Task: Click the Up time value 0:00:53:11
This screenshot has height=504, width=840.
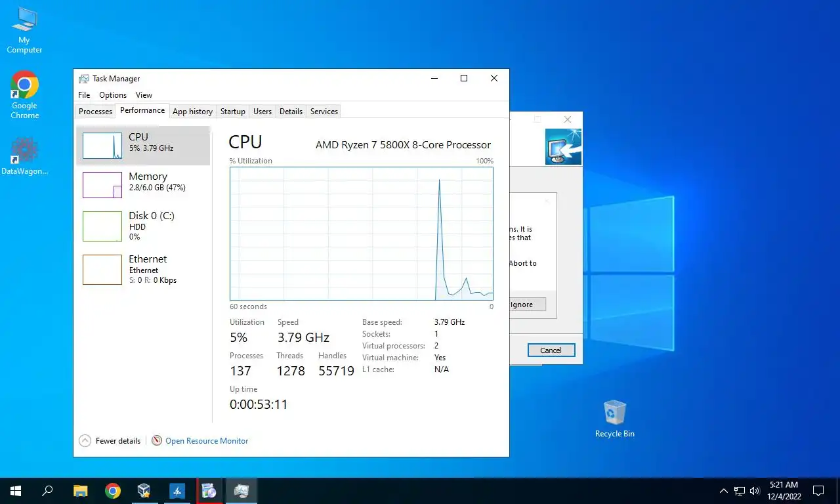Action: click(259, 404)
